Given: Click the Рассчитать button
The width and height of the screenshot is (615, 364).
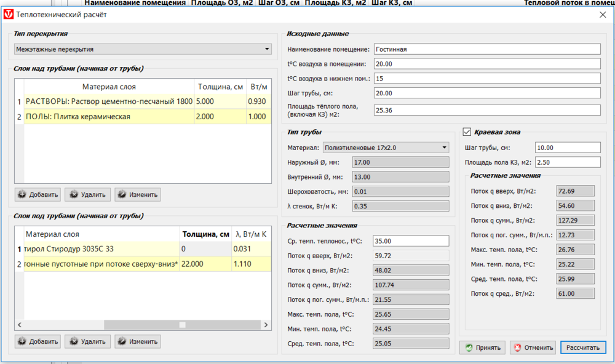Looking at the screenshot, I should [582, 347].
